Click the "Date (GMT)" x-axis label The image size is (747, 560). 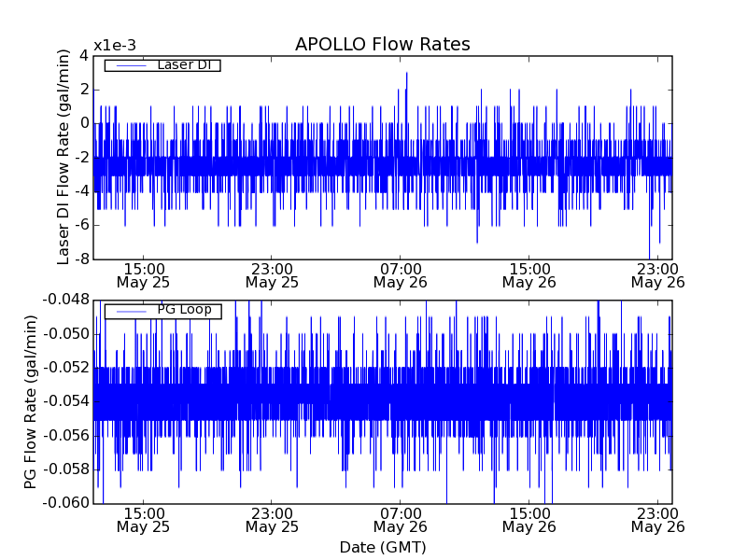[x=382, y=547]
